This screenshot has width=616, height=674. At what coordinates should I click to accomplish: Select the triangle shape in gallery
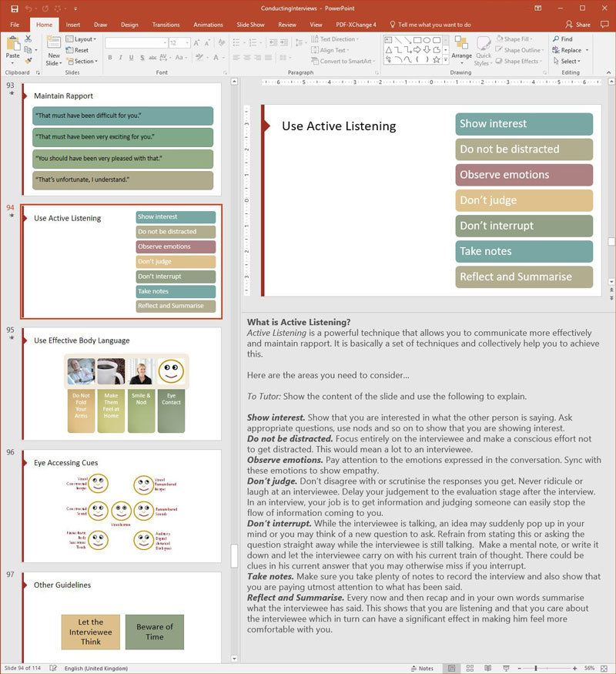pos(388,50)
